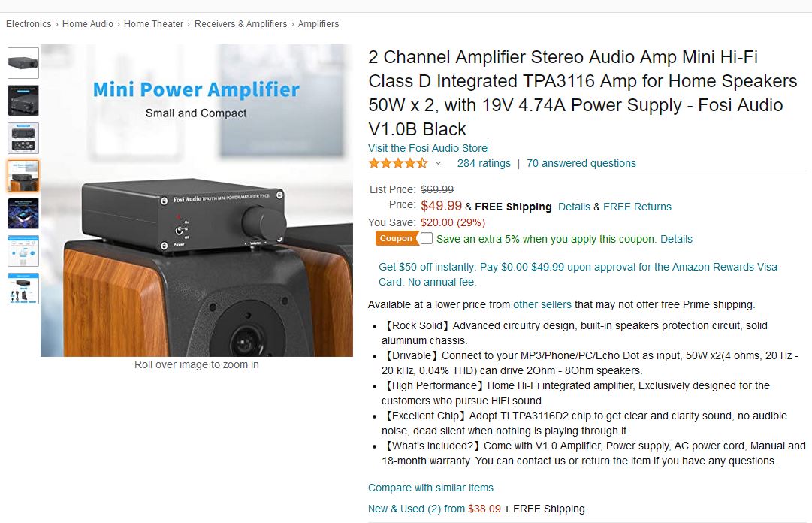Open FREE Returns link
This screenshot has width=812, height=523.
[x=637, y=207]
